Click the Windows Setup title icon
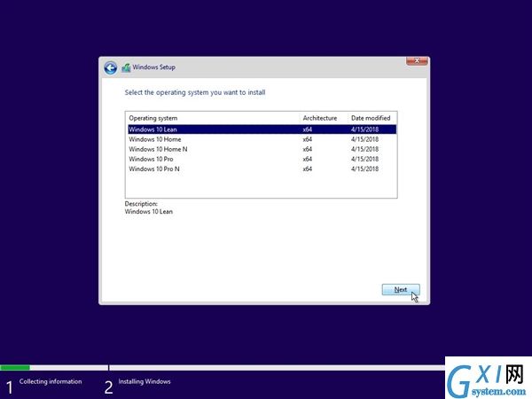The width and height of the screenshot is (532, 399). point(126,68)
